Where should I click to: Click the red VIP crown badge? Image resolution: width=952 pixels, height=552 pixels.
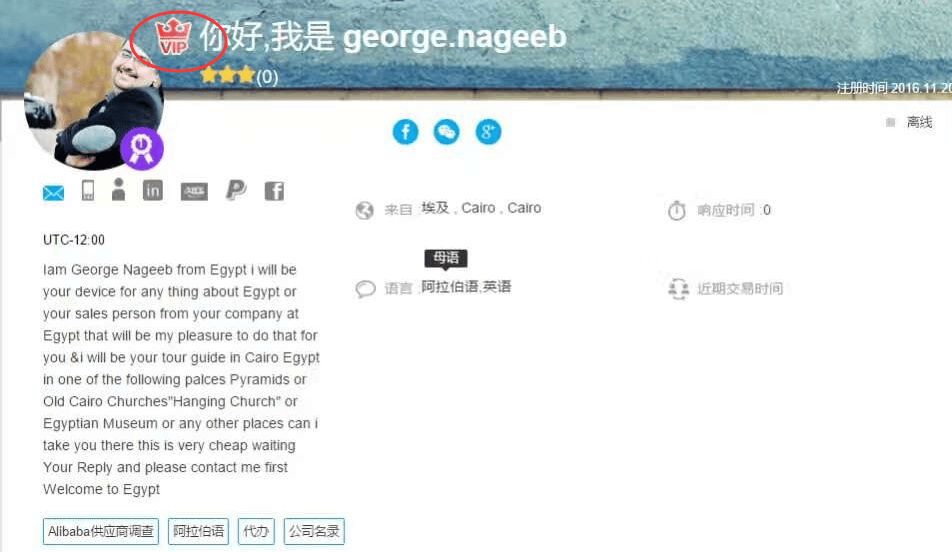(174, 37)
